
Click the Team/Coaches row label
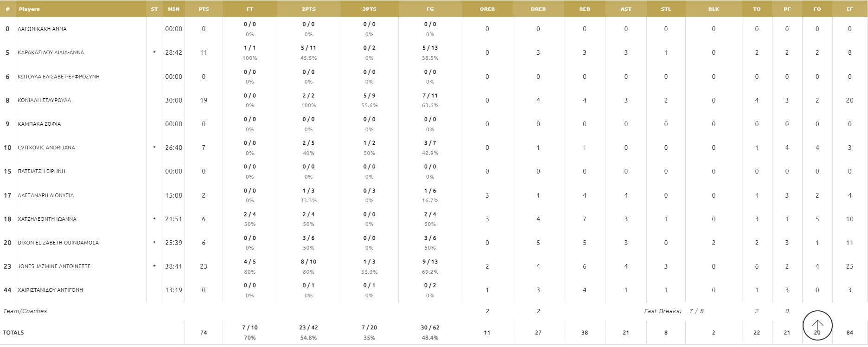click(25, 311)
